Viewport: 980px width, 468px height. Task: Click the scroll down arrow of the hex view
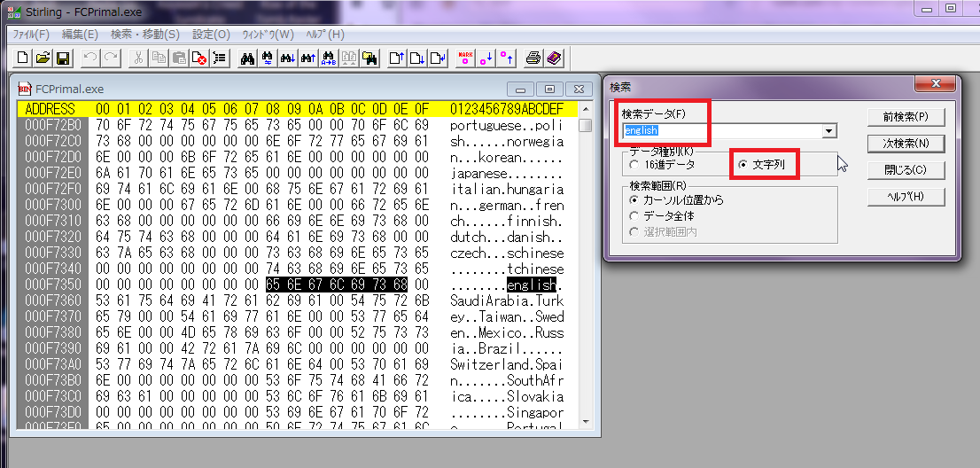[x=585, y=422]
